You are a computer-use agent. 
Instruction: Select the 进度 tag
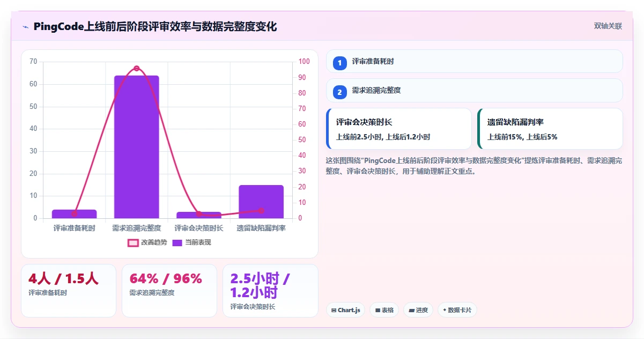(x=418, y=310)
